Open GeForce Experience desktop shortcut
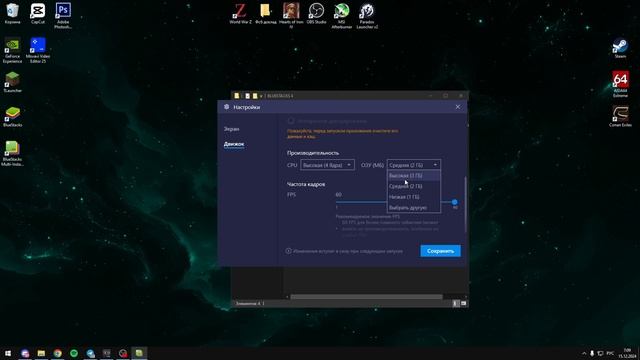640x360 pixels. (12, 50)
